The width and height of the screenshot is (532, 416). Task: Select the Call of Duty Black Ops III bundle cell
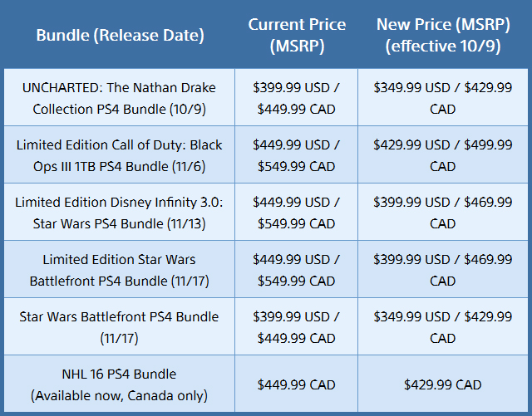[120, 154]
